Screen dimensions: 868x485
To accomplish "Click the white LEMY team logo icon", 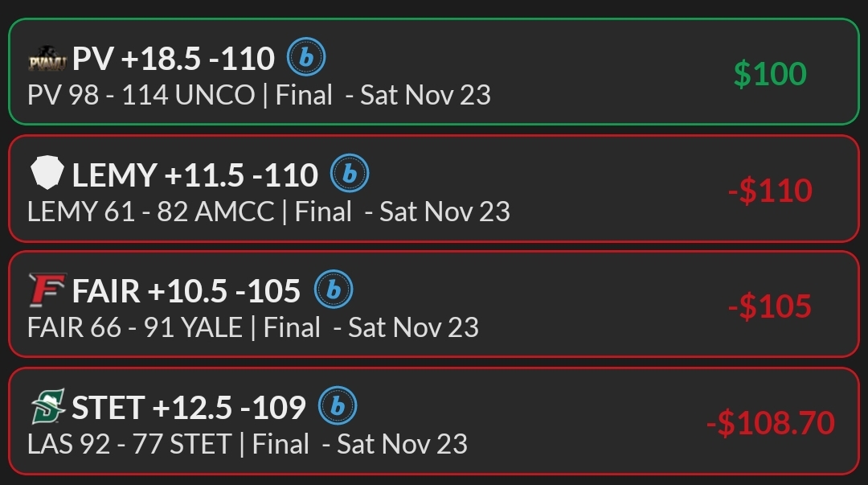I will click(x=47, y=174).
